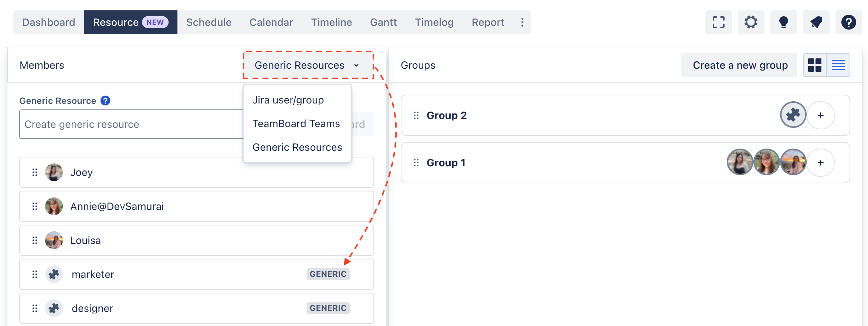Switch groups to list view

(838, 65)
